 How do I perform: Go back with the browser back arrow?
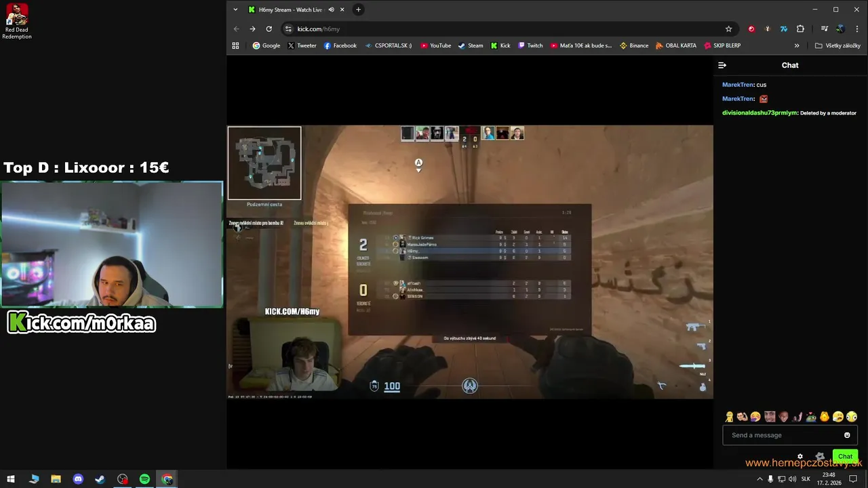(236, 29)
